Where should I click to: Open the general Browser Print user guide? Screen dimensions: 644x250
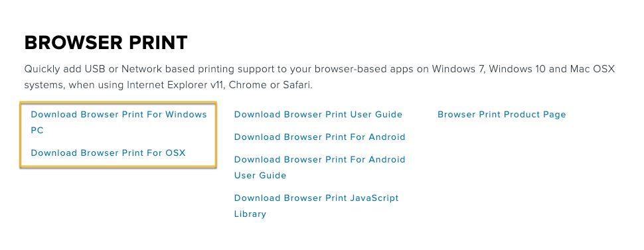318,115
